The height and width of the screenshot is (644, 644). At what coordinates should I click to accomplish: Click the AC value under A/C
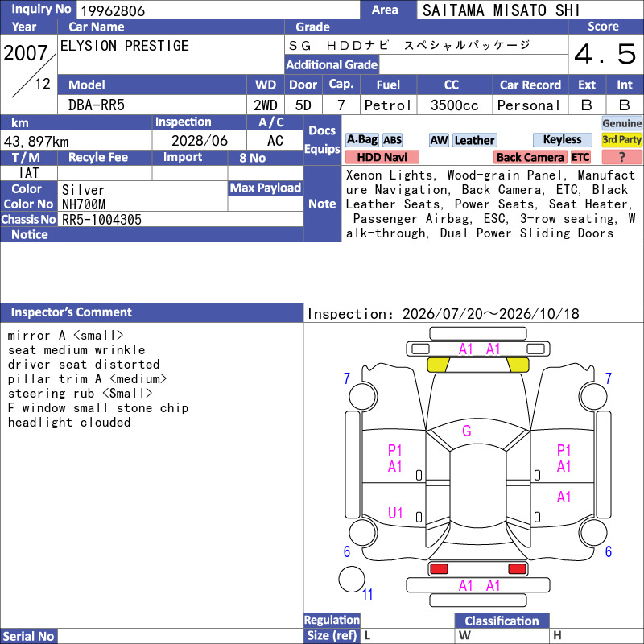click(275, 141)
